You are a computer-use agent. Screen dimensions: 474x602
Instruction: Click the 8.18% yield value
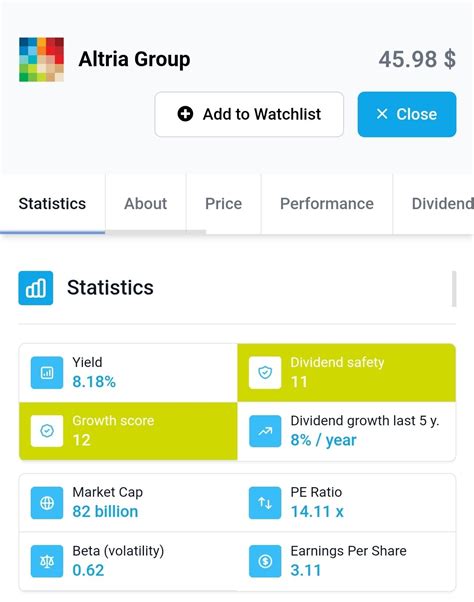(94, 382)
